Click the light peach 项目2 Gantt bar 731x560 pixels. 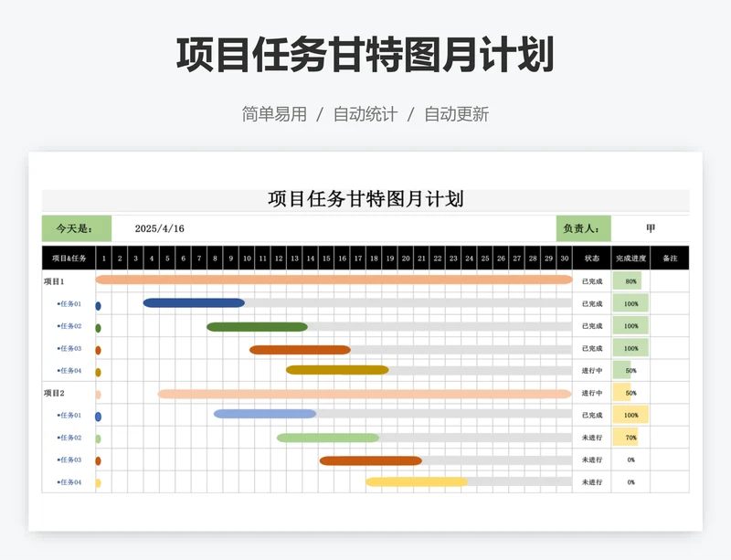(x=365, y=394)
